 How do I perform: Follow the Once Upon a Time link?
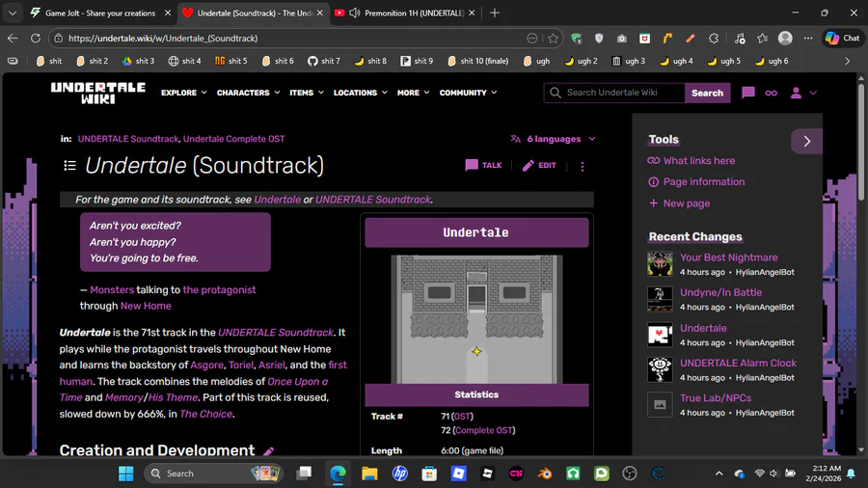click(x=194, y=390)
